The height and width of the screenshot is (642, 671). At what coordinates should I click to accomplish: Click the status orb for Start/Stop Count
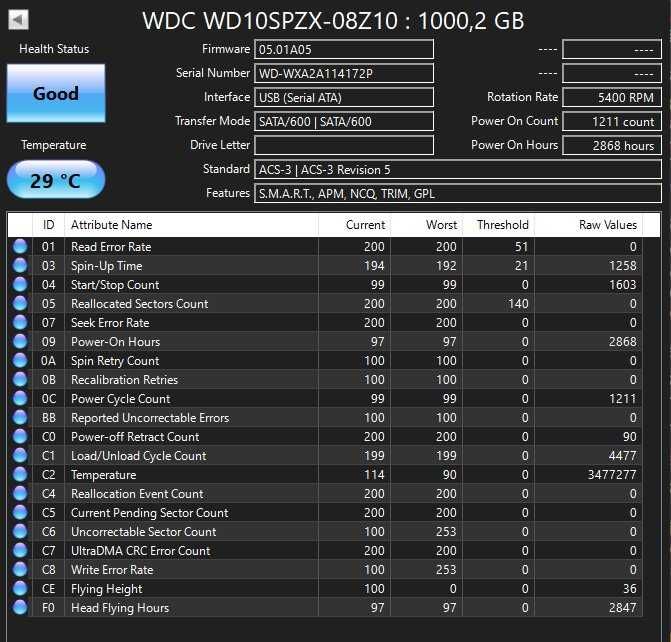coord(20,284)
